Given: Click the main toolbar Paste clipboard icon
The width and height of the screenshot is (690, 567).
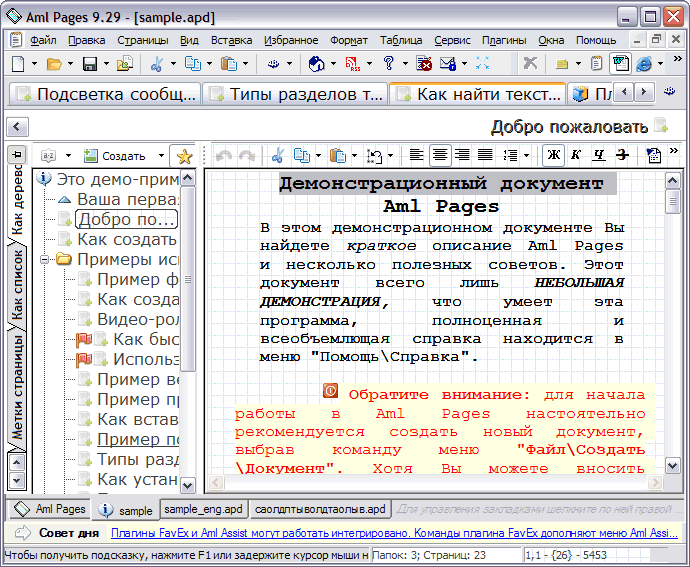Looking at the screenshot, I should (229, 64).
